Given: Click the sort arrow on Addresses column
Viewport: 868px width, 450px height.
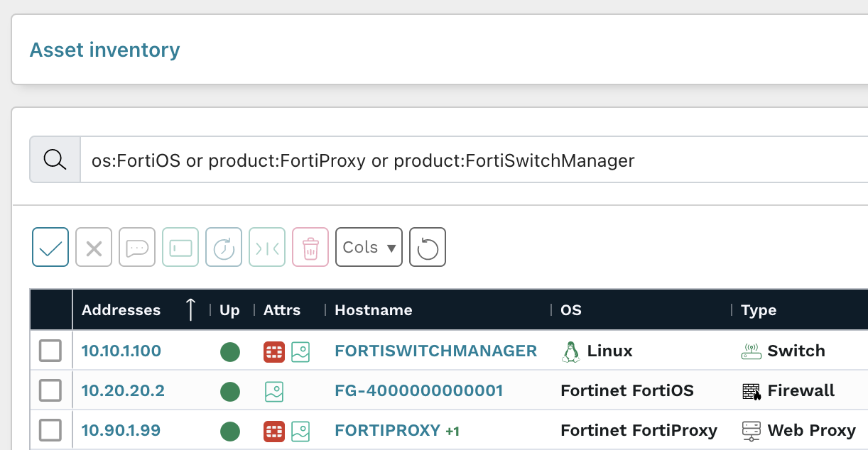Looking at the screenshot, I should click(x=190, y=309).
